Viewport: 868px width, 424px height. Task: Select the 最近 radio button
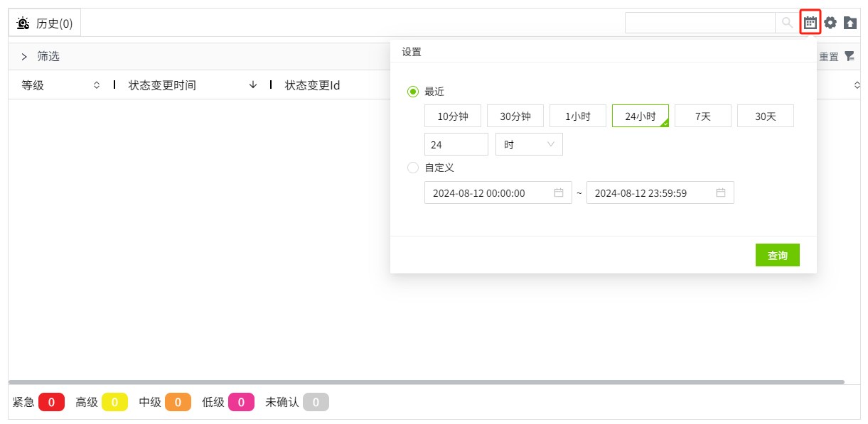(413, 92)
